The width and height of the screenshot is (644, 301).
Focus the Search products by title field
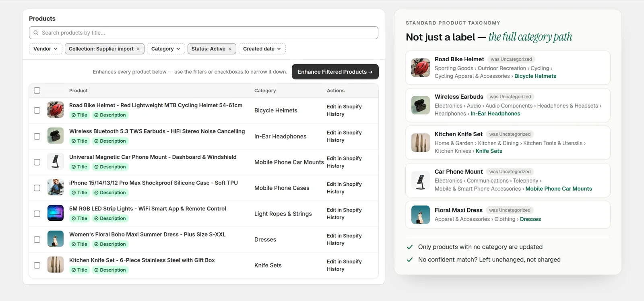pos(204,33)
